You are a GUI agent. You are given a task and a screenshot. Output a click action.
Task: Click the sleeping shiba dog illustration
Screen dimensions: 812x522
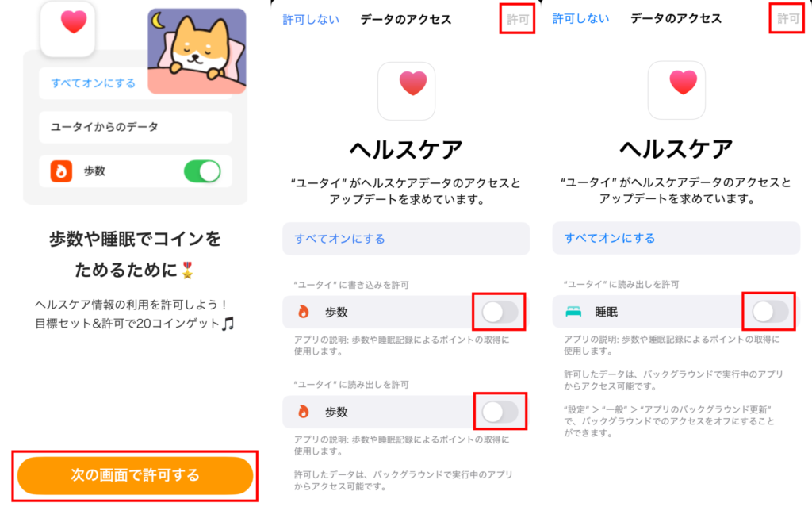coord(197,51)
